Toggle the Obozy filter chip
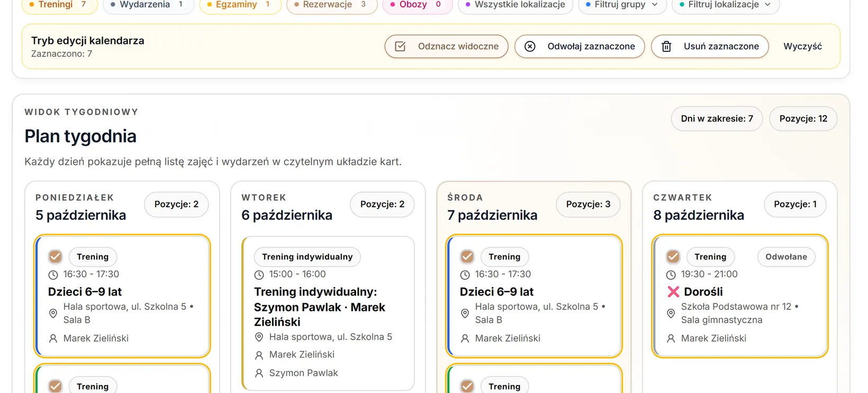The height and width of the screenshot is (393, 868). (x=417, y=5)
